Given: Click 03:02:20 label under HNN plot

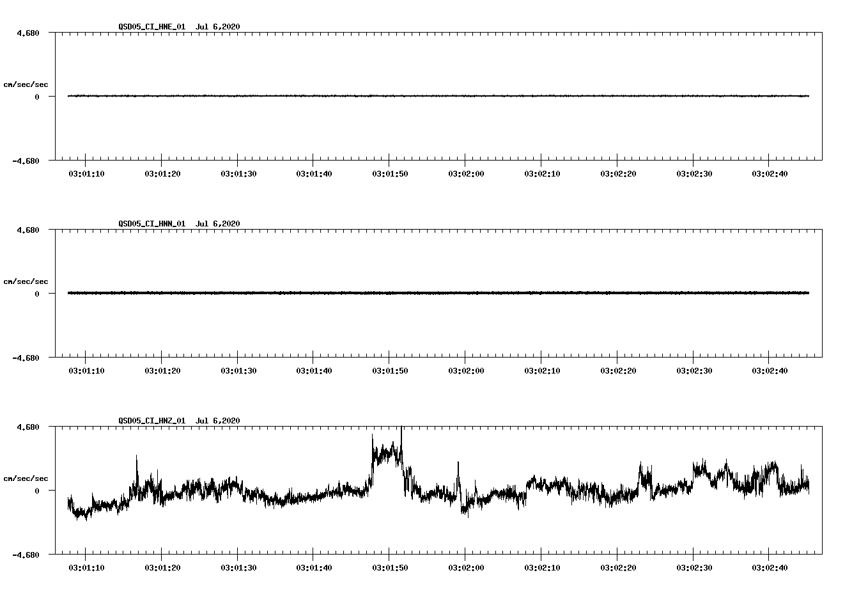Looking at the screenshot, I should pos(618,370).
